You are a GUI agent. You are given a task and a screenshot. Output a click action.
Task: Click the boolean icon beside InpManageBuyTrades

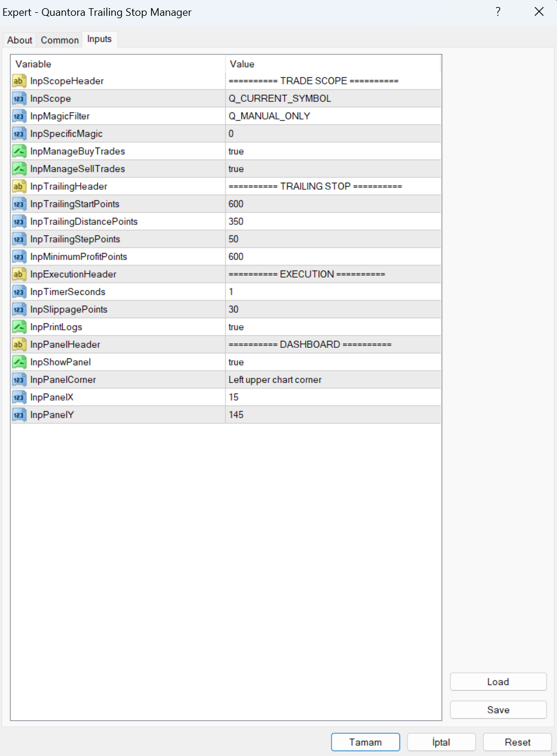(x=19, y=151)
